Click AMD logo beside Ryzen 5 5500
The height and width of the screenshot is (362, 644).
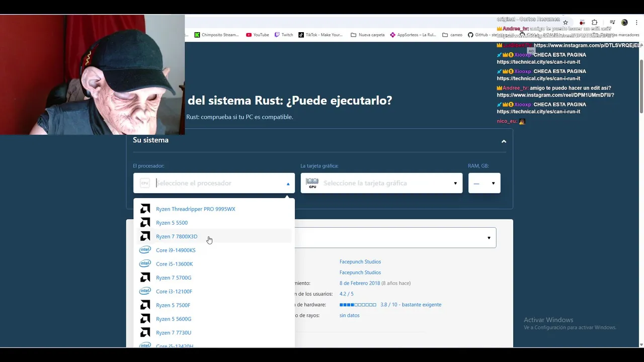(145, 223)
